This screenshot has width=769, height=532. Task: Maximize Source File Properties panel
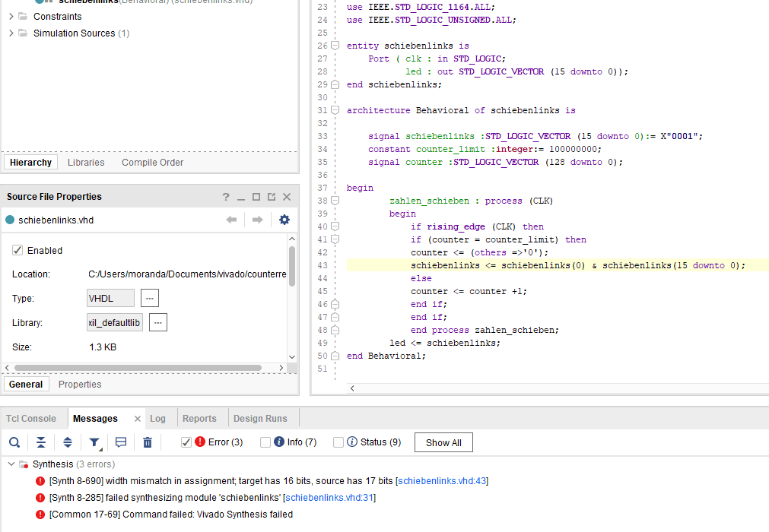point(256,197)
